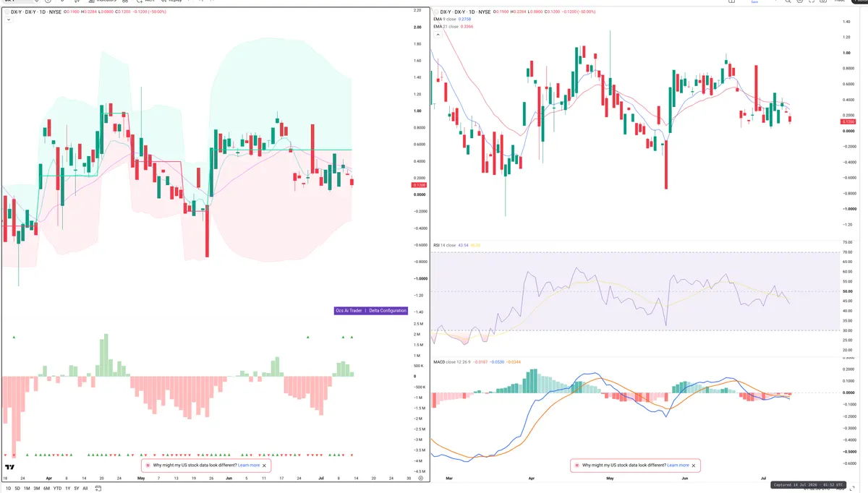The image size is (868, 493).
Task: Select 5Y time range
Action: click(77, 489)
